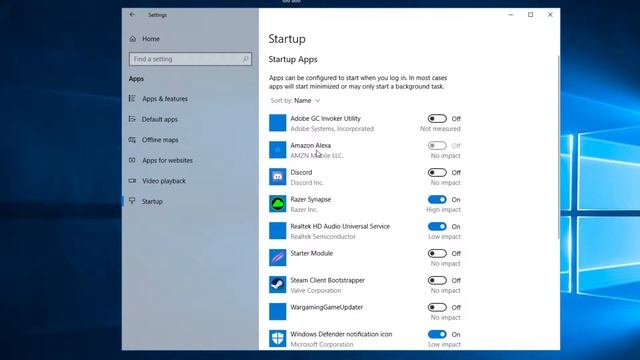Viewport: 640px width, 360px height.
Task: Maximize the Settings window
Action: point(530,15)
